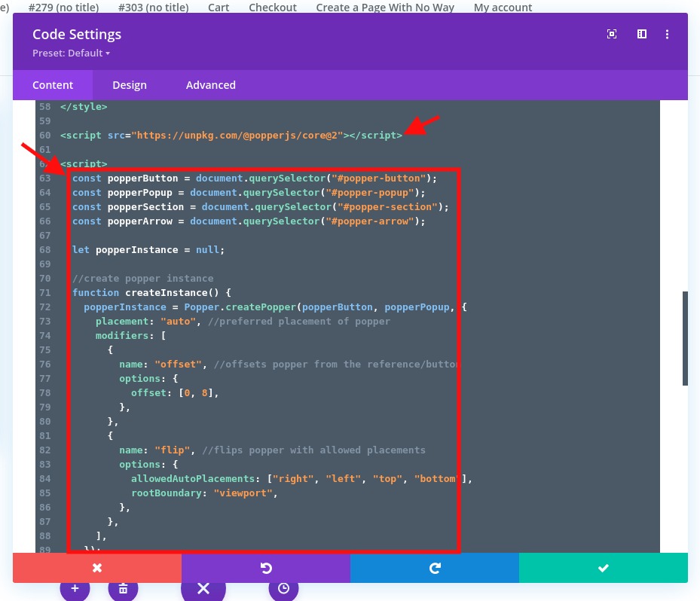700x601 pixels.
Task: Click line 73 placement auto value
Action: 179,321
